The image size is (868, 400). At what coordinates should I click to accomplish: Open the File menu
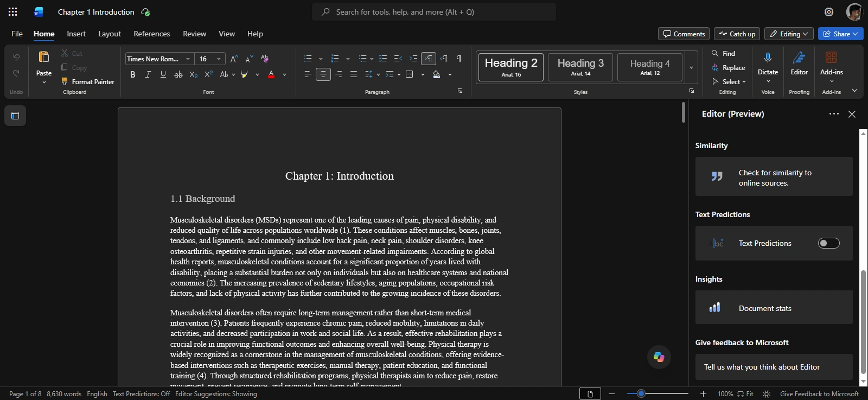[x=17, y=34]
